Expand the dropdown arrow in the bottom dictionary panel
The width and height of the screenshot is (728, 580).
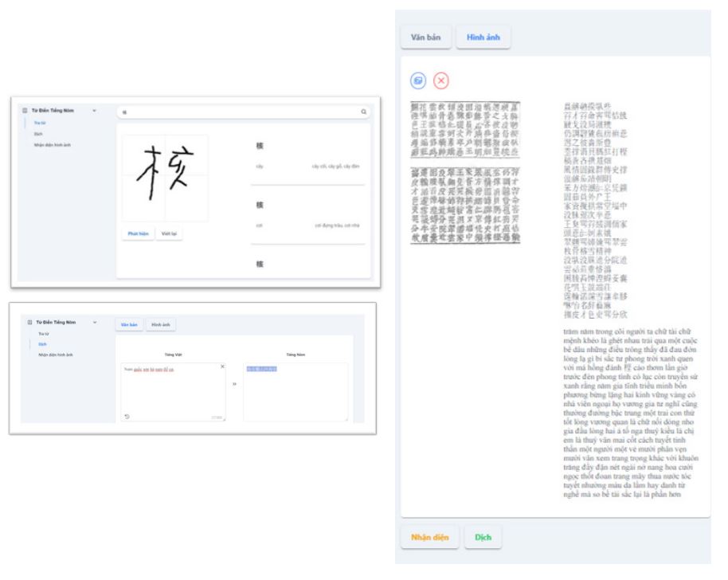coord(95,320)
